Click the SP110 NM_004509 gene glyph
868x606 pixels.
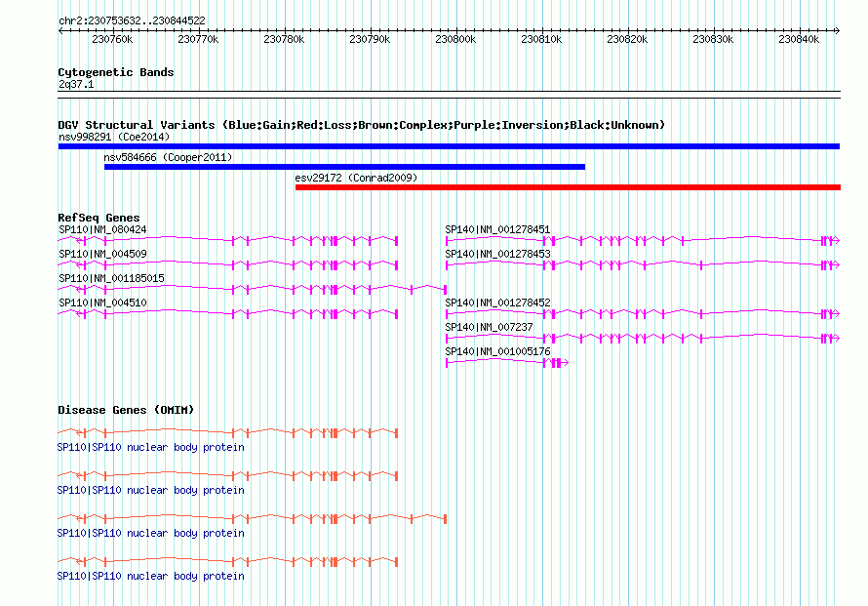coord(228,264)
